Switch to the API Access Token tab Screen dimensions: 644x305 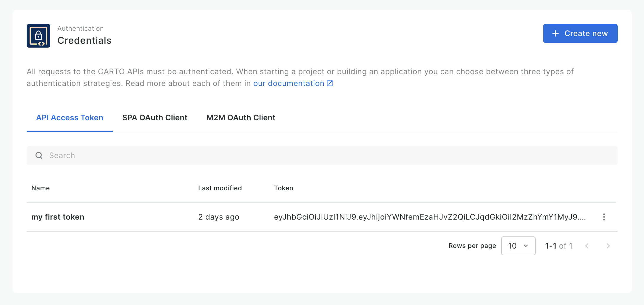click(x=70, y=118)
